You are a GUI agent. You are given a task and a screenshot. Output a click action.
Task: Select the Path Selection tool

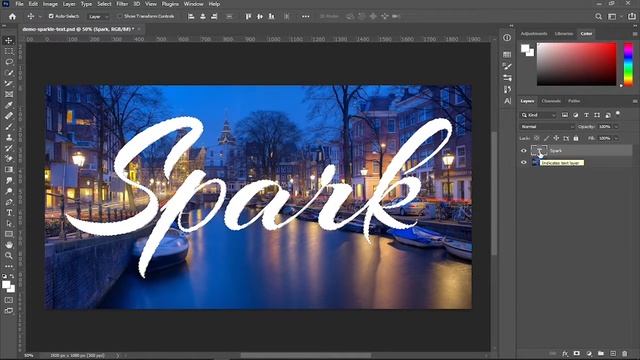(9, 223)
